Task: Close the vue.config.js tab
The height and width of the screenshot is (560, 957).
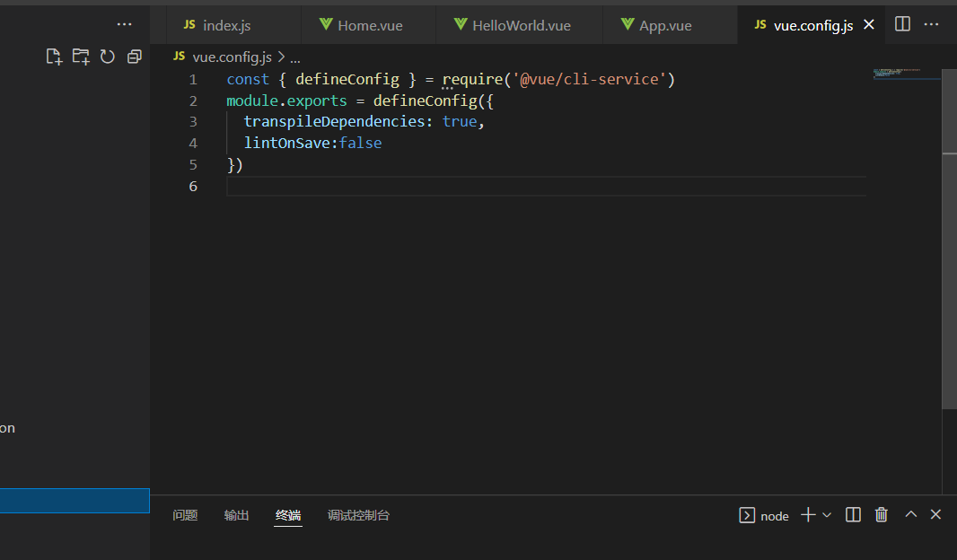Action: (869, 24)
